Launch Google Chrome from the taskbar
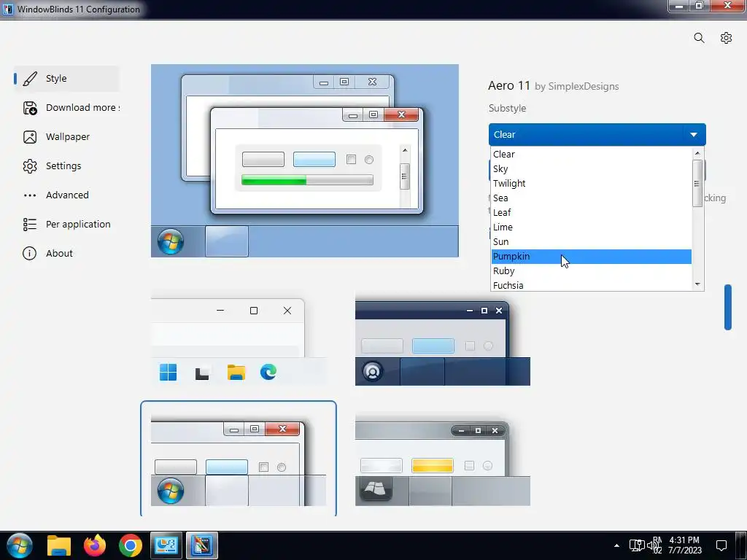Viewport: 747px width, 560px height. pyautogui.click(x=130, y=545)
